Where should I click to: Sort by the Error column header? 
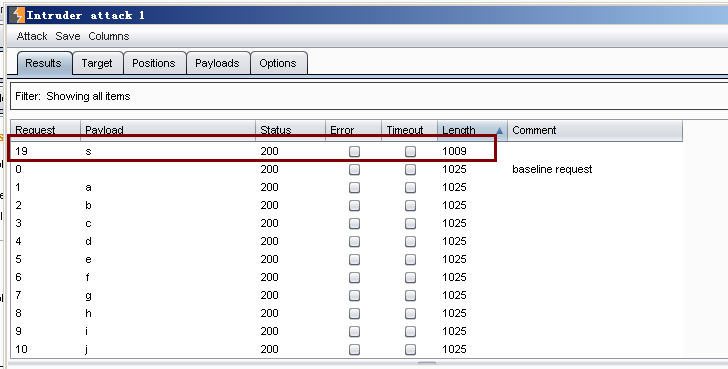353,130
